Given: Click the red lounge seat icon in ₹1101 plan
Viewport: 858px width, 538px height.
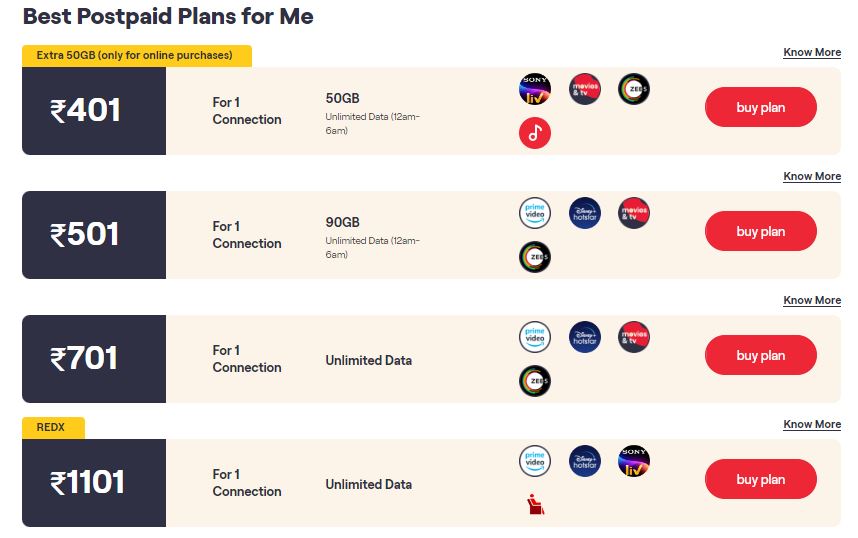Looking at the screenshot, I should coord(535,504).
